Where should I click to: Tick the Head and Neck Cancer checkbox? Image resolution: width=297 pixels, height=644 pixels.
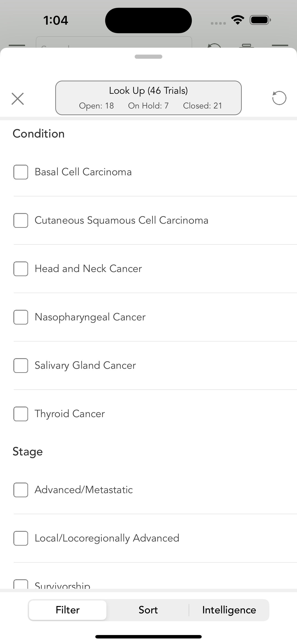click(x=21, y=269)
